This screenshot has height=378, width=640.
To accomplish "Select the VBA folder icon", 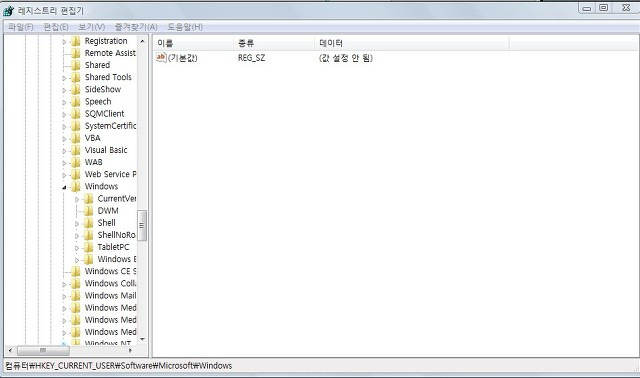I will [76, 138].
